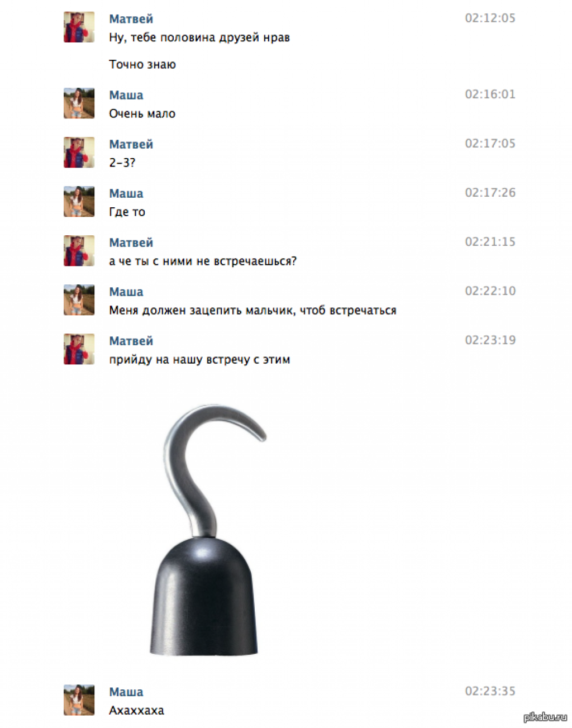
Task: Open Маша name link above "Ахаххаха"
Action: point(126,692)
